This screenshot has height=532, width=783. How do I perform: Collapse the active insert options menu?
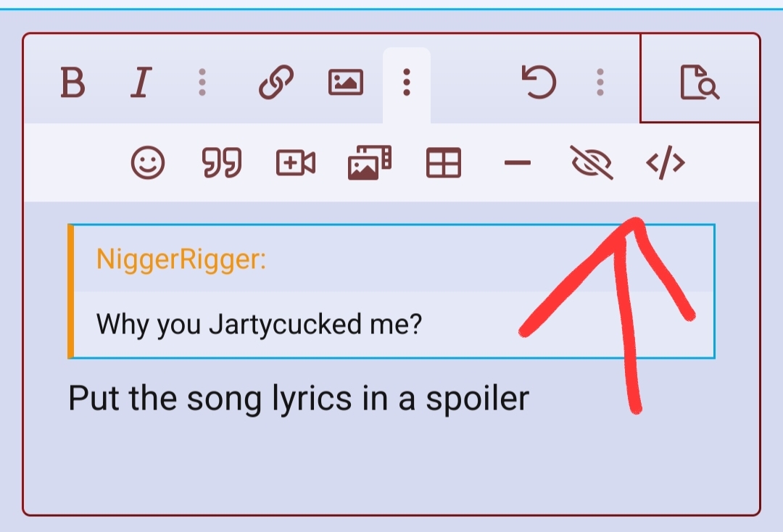pyautogui.click(x=407, y=83)
